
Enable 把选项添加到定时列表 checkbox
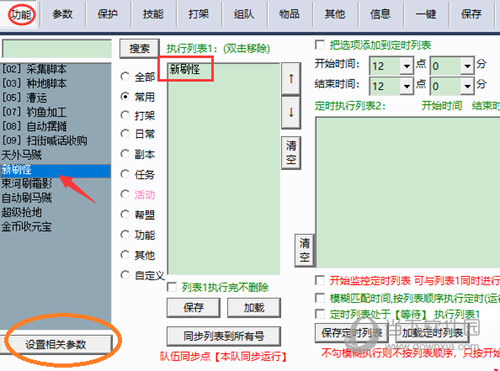point(320,45)
